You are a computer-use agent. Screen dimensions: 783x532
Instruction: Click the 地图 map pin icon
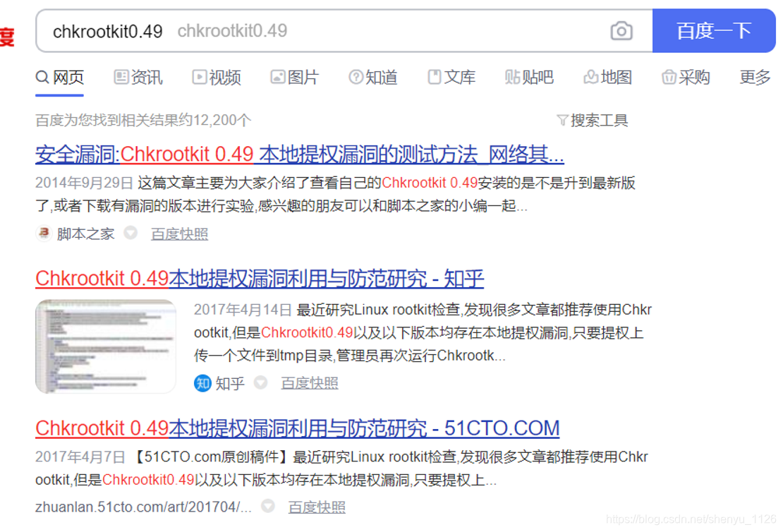pos(590,77)
